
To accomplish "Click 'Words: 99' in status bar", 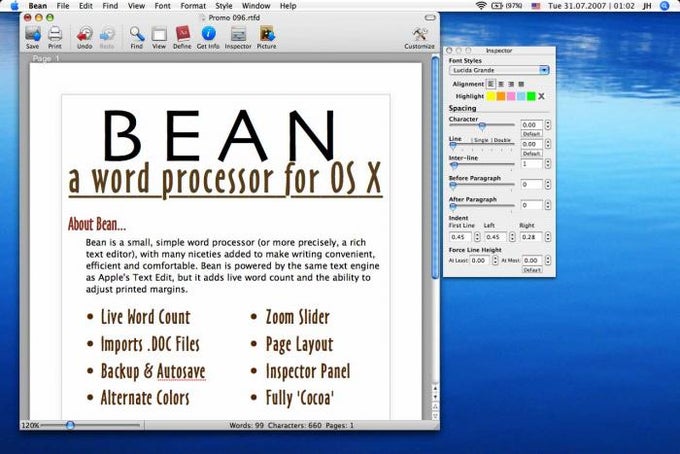I will 246,425.
